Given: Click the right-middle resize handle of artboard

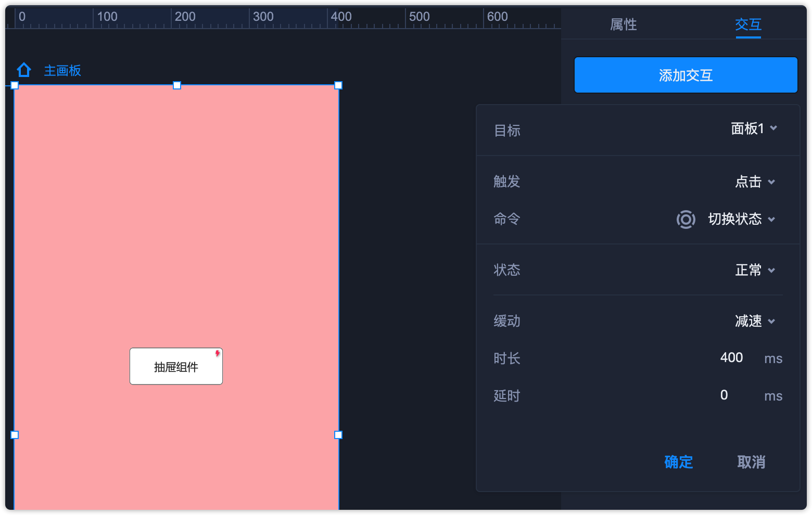Looking at the screenshot, I should 338,435.
